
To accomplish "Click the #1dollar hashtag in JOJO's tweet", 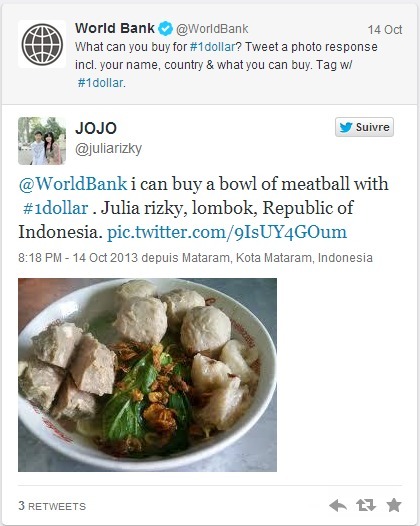I will (x=55, y=208).
